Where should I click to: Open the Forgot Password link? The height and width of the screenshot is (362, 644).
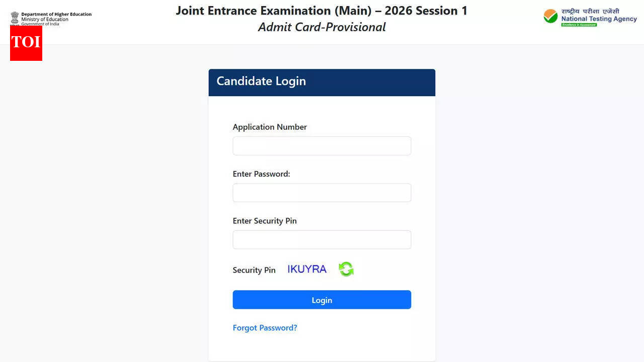pyautogui.click(x=265, y=327)
